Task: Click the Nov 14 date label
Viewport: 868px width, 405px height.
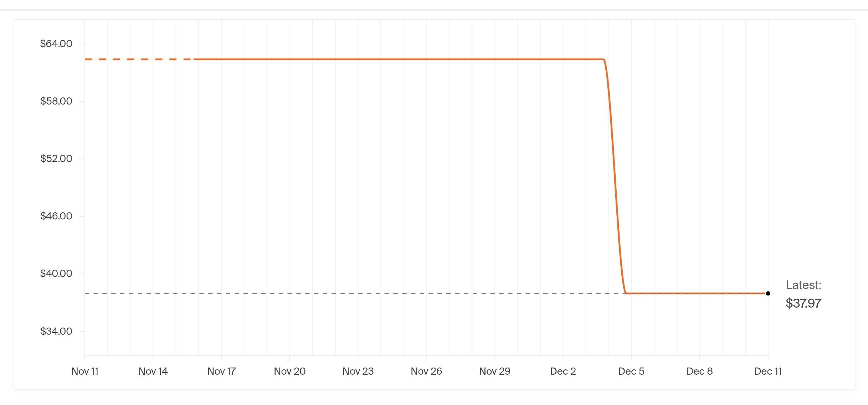Action: 153,371
